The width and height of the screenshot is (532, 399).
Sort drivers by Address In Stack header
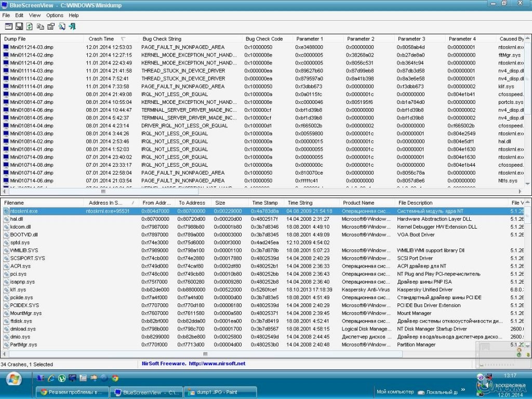point(105,203)
